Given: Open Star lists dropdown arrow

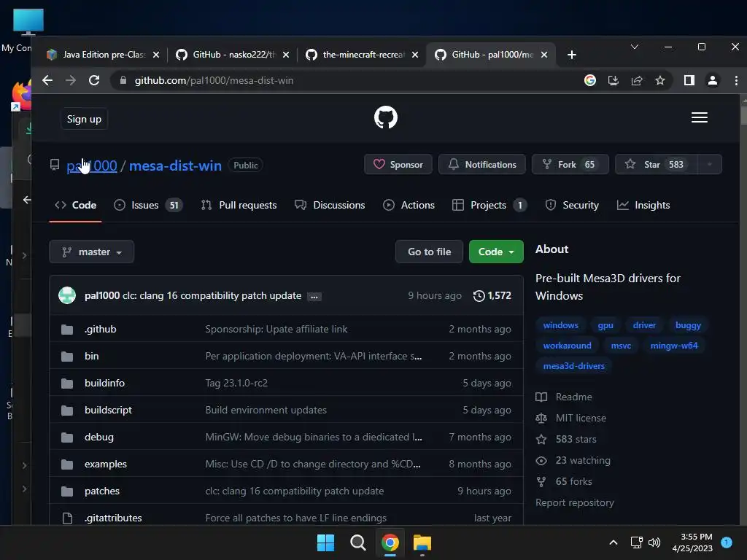Looking at the screenshot, I should point(709,164).
